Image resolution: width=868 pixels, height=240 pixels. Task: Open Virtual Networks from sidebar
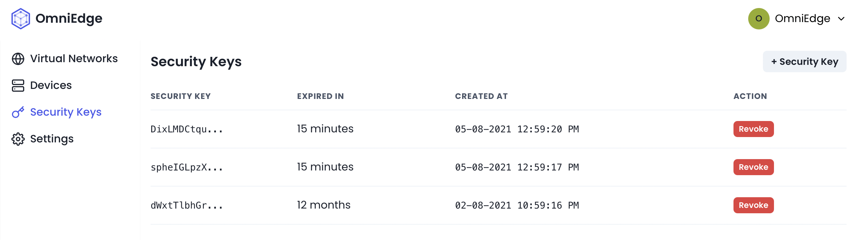point(74,58)
